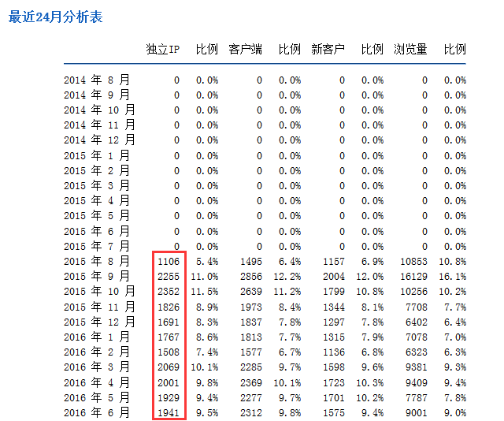The height and width of the screenshot is (421, 504).
Task: Select the client count value 2312
Action: [250, 412]
